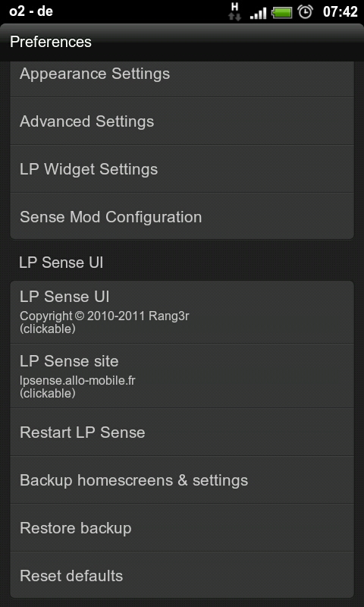
Task: Tap the alarm clock status icon
Action: [x=305, y=11]
